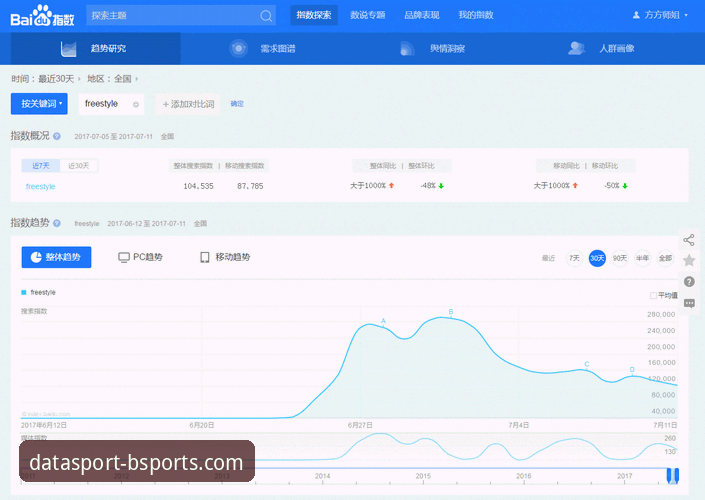
Task: Open the 按关键词 dropdown button
Action: (x=39, y=104)
